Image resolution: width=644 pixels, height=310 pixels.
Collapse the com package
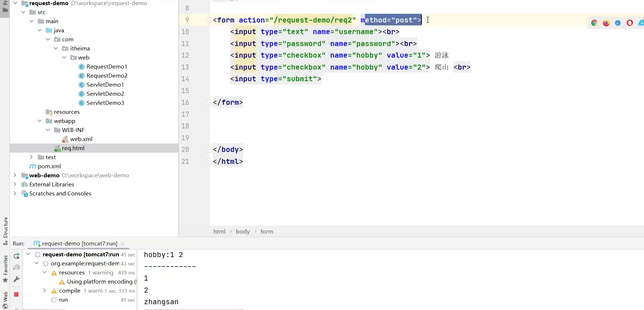pos(48,39)
